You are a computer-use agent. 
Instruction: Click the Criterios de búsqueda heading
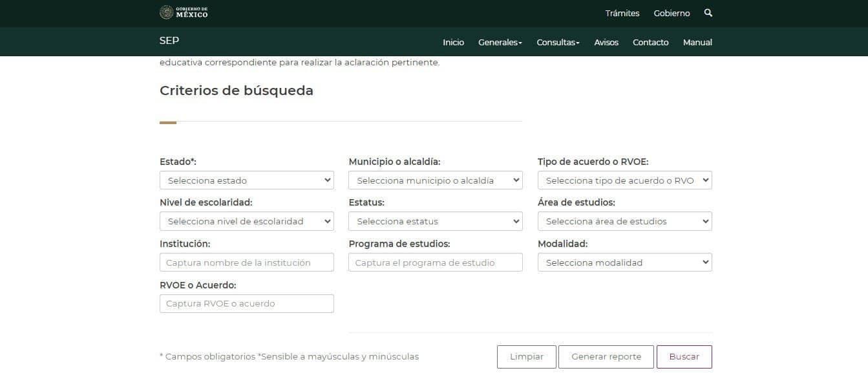[237, 91]
